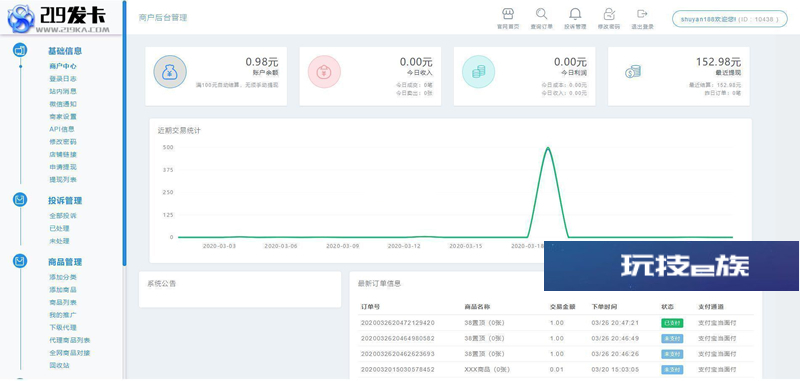The image size is (800, 381).
Task: Go to 申请提现 in the sidebar
Action: [63, 167]
